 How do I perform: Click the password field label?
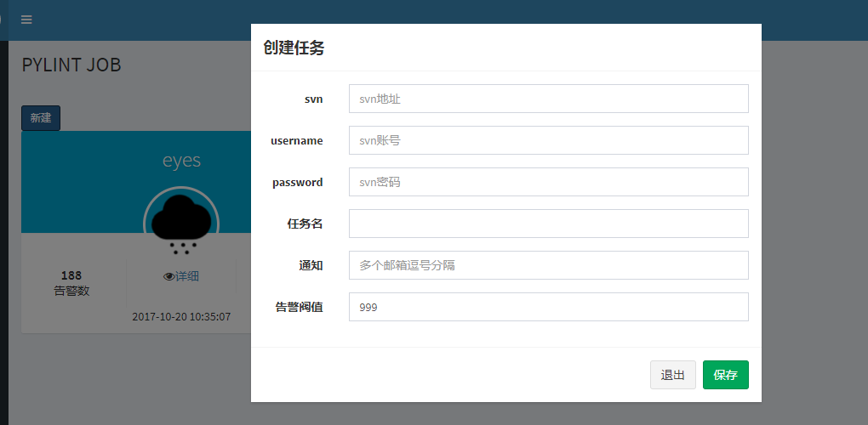click(297, 182)
